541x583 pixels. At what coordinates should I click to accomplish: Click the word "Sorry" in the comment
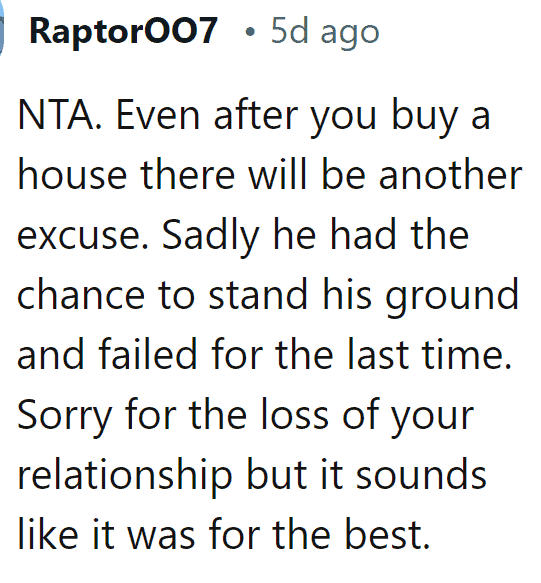[64, 417]
